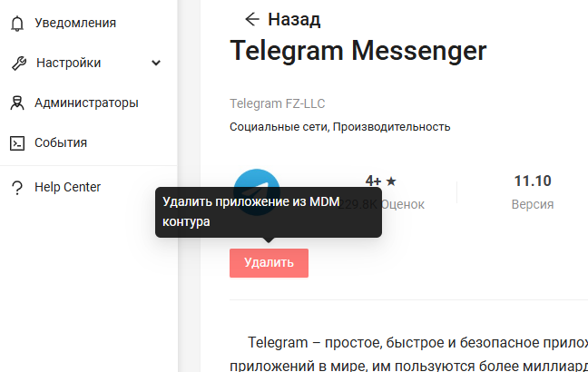Go to the События section
Screen dimensions: 588x372
[61, 142]
